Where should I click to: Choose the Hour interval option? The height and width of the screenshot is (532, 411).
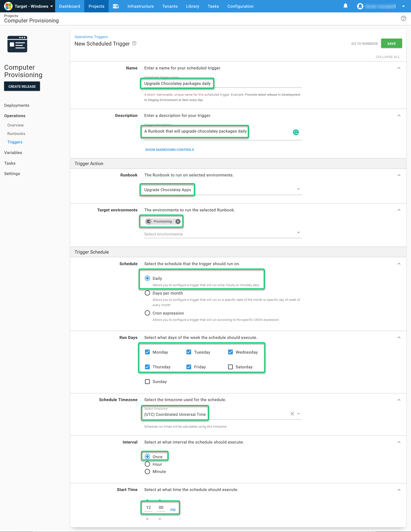(x=147, y=464)
